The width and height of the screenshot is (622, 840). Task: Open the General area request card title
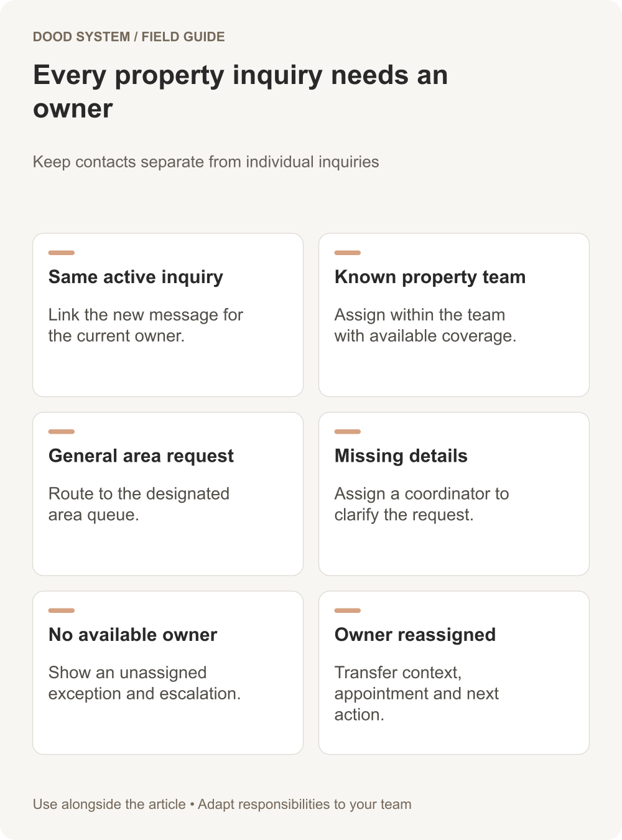[141, 456]
